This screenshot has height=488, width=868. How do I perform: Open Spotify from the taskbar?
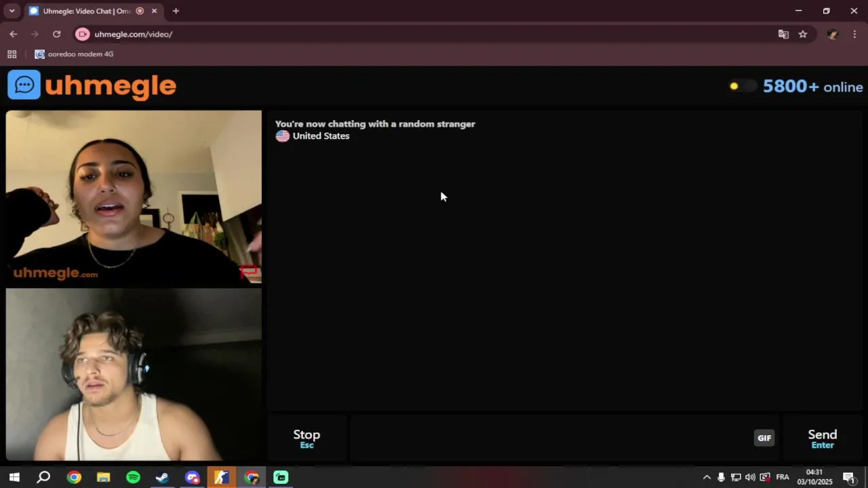(x=133, y=477)
